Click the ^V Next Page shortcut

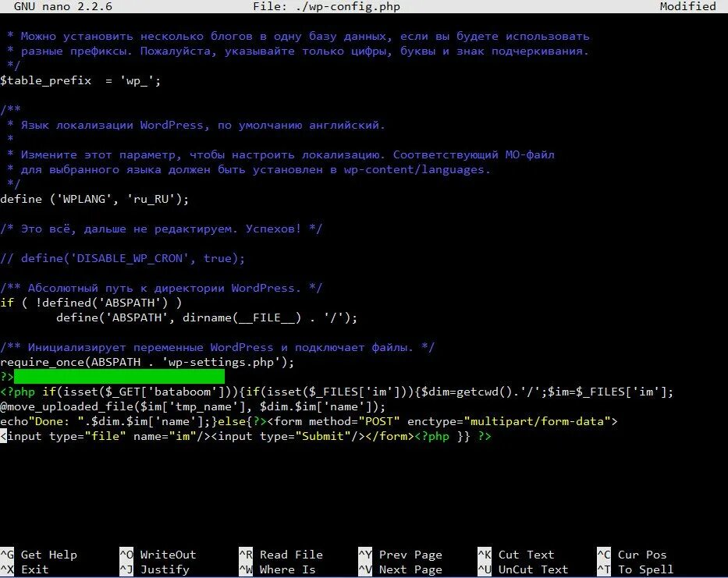[x=400, y=569]
